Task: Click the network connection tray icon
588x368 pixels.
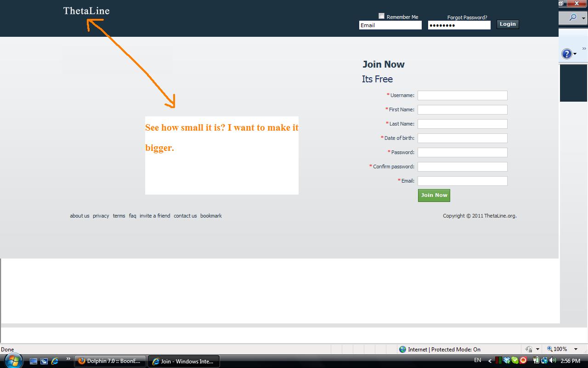Action: (544, 361)
